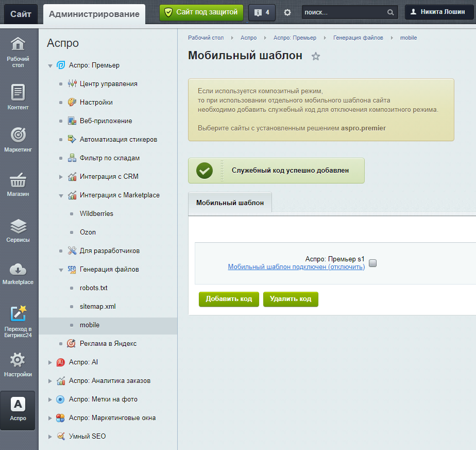The width and height of the screenshot is (476, 450).
Task: Open Wildberries tree item
Action: click(x=96, y=213)
